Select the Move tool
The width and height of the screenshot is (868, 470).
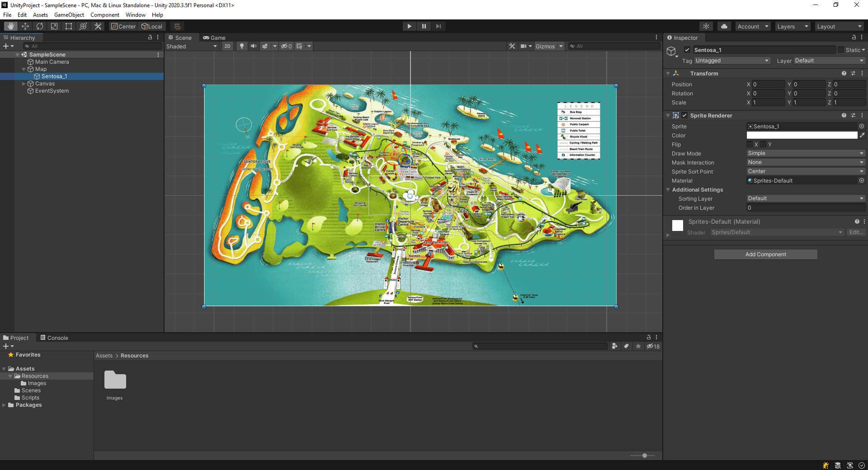(x=25, y=26)
